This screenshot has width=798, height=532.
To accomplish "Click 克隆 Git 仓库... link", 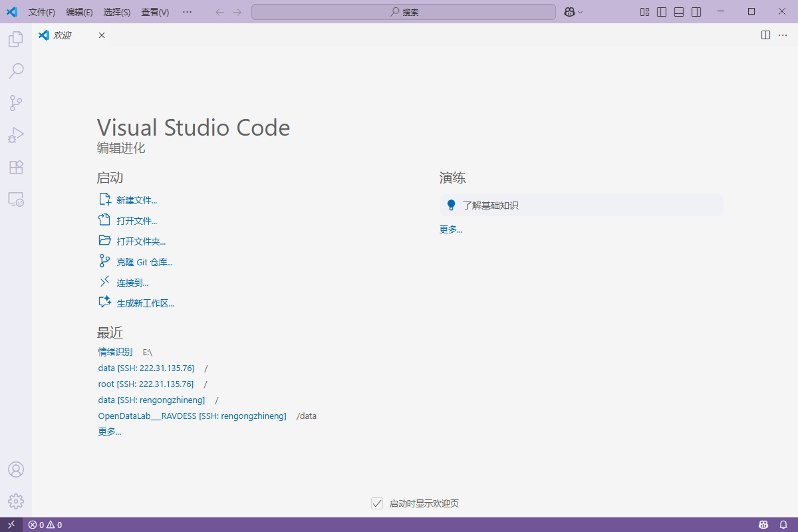I will (x=144, y=262).
